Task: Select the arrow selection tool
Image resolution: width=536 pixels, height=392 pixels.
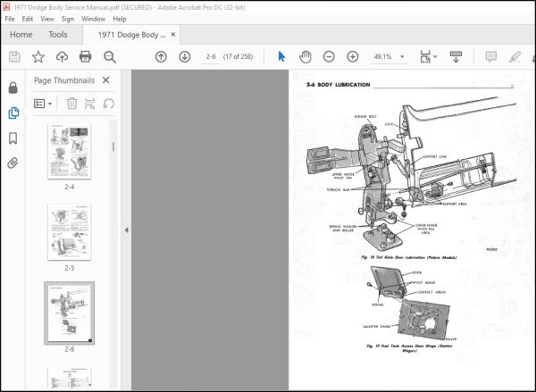Action: [x=281, y=57]
